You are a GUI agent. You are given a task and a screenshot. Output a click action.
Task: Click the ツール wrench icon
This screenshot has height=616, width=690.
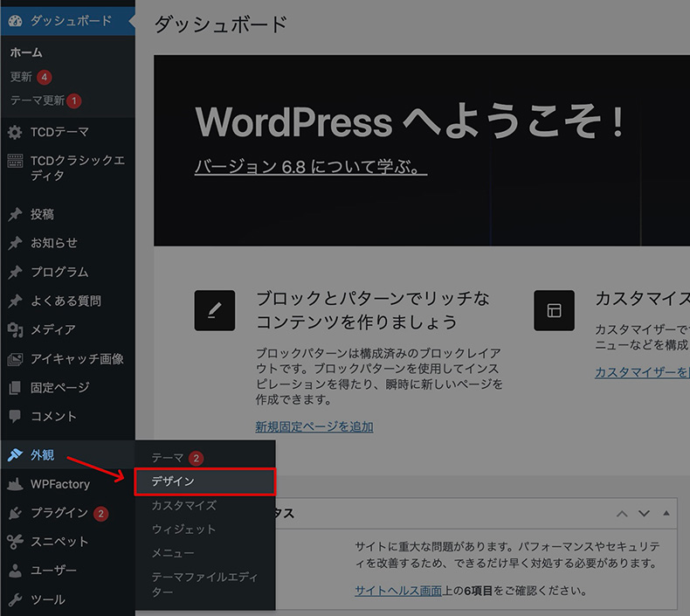(15, 599)
